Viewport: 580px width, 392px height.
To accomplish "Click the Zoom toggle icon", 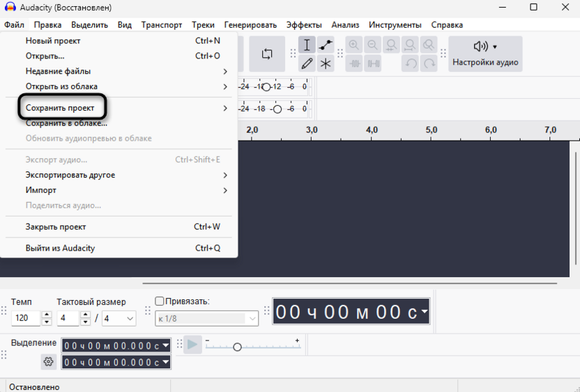I will point(429,45).
